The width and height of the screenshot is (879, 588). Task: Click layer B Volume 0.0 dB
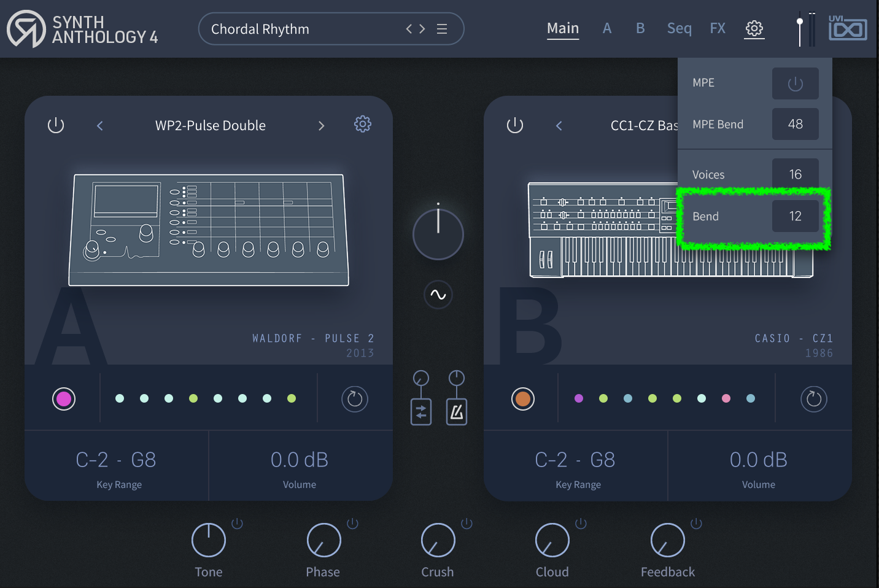click(x=759, y=460)
